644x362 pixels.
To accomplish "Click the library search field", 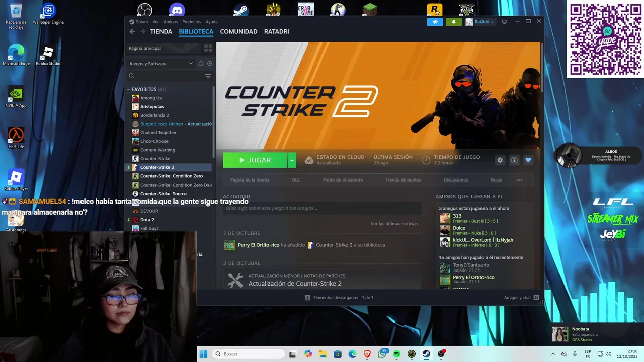I will tap(166, 76).
